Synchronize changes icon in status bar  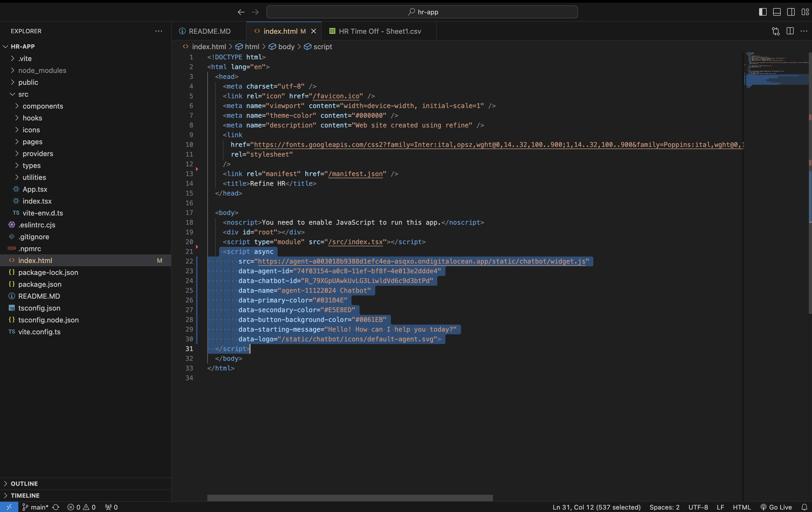click(x=56, y=507)
